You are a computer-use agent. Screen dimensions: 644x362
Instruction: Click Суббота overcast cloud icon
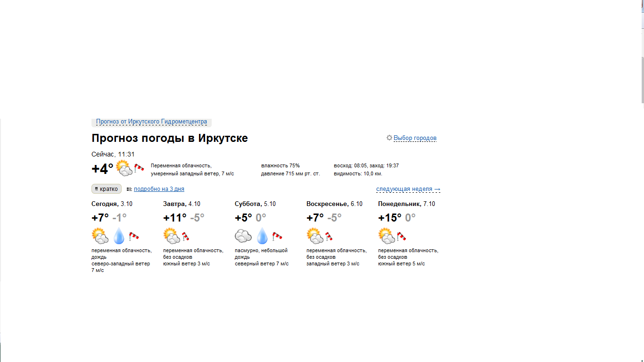243,236
